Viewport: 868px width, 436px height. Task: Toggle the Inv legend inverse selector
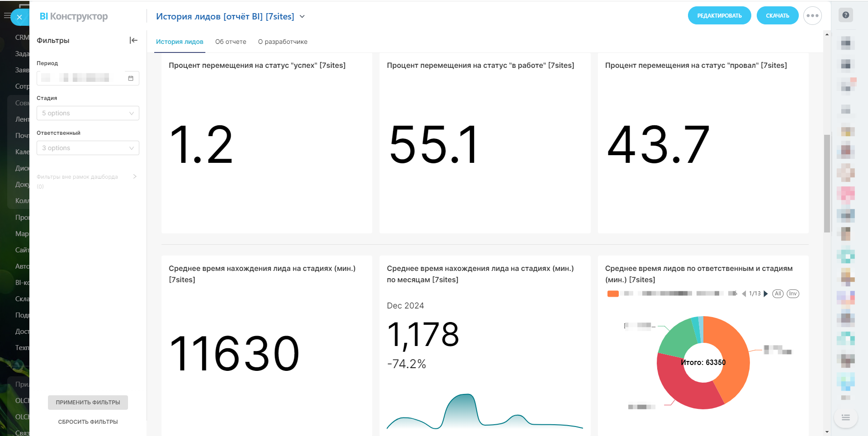point(793,294)
